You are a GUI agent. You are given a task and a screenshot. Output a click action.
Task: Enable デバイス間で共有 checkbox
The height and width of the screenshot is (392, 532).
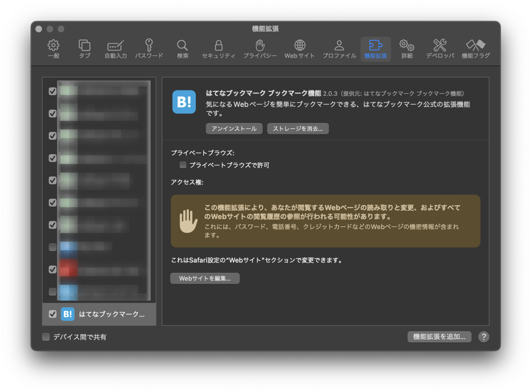(46, 337)
